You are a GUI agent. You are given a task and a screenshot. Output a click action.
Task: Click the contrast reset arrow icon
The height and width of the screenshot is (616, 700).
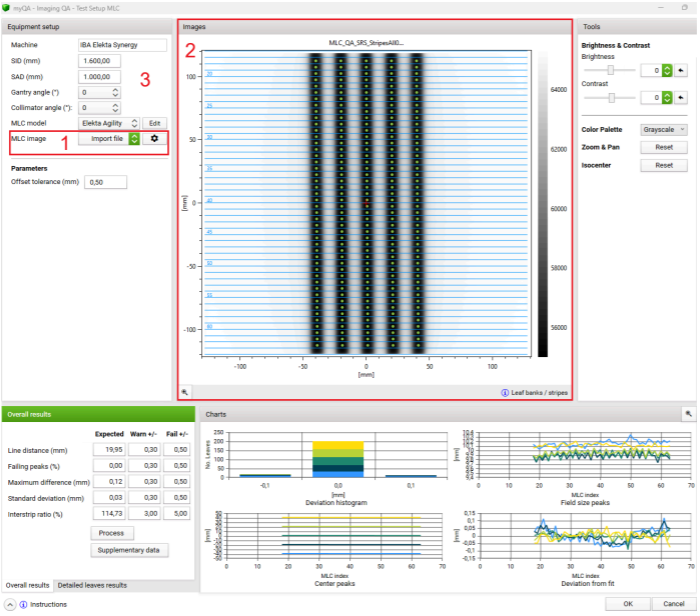pos(681,97)
